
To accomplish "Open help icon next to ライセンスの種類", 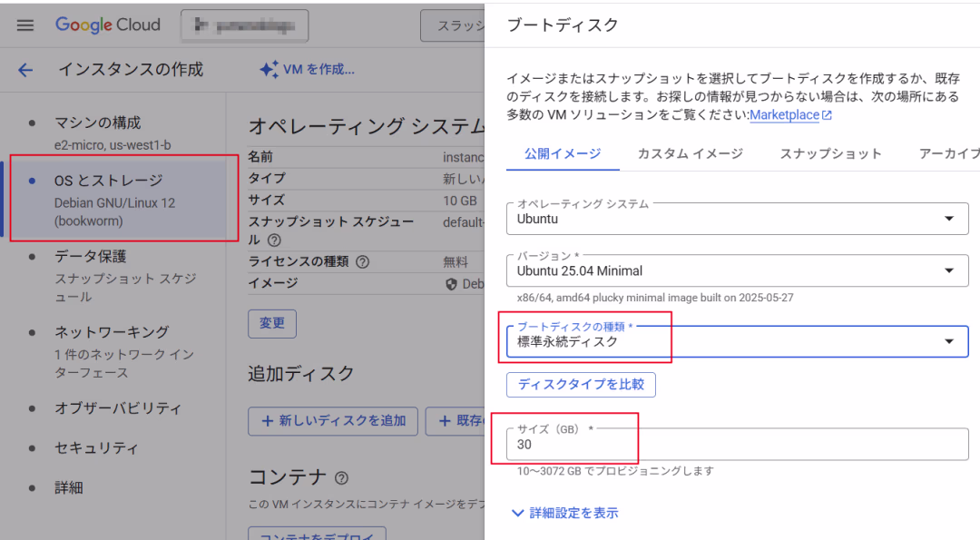I will click(362, 262).
